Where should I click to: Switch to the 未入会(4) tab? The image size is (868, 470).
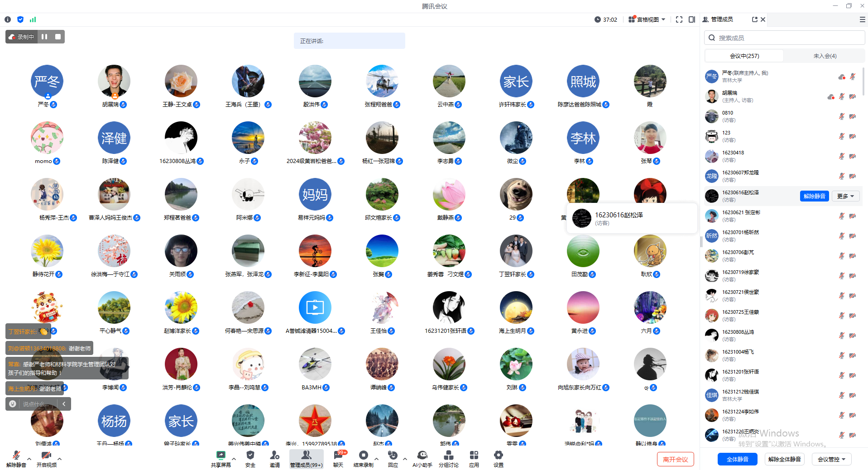coord(825,56)
